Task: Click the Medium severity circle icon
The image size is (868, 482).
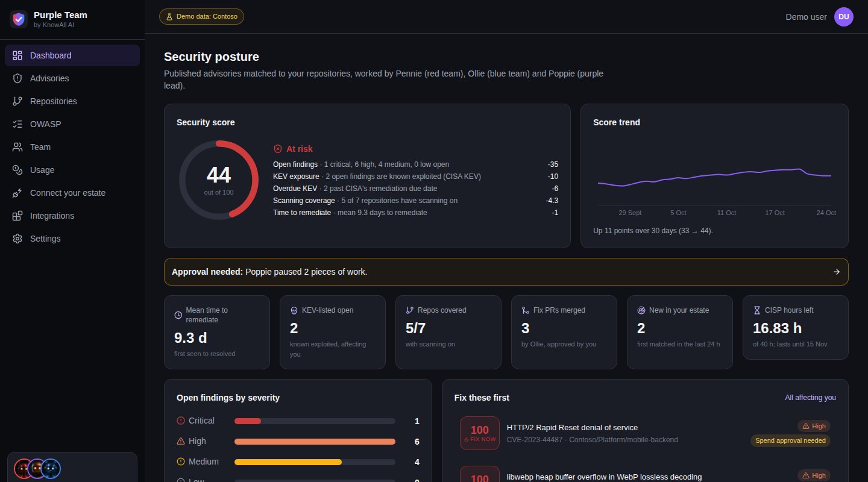Action: coord(181,462)
